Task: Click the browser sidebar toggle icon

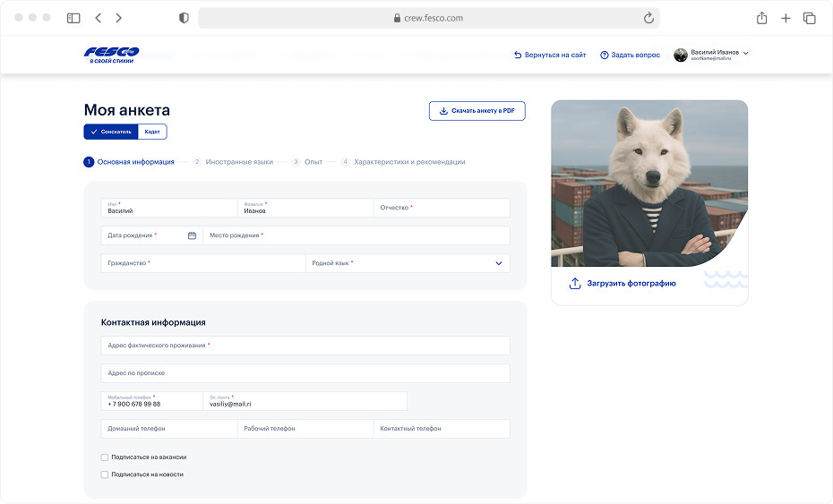Action: [73, 18]
